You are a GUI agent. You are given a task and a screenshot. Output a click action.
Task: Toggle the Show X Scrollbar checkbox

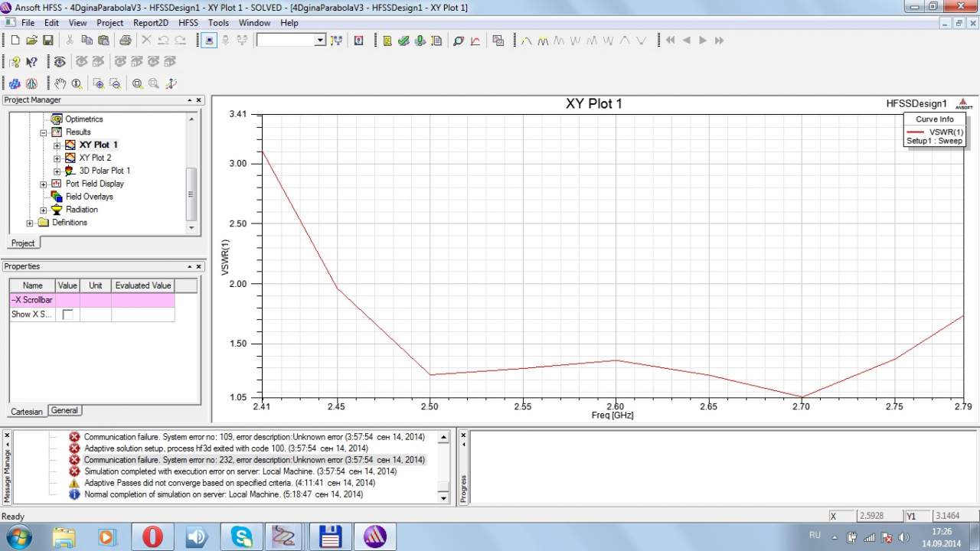click(x=67, y=315)
